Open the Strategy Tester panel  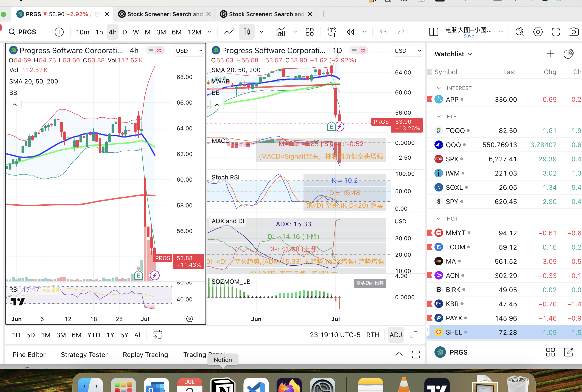[x=84, y=354]
